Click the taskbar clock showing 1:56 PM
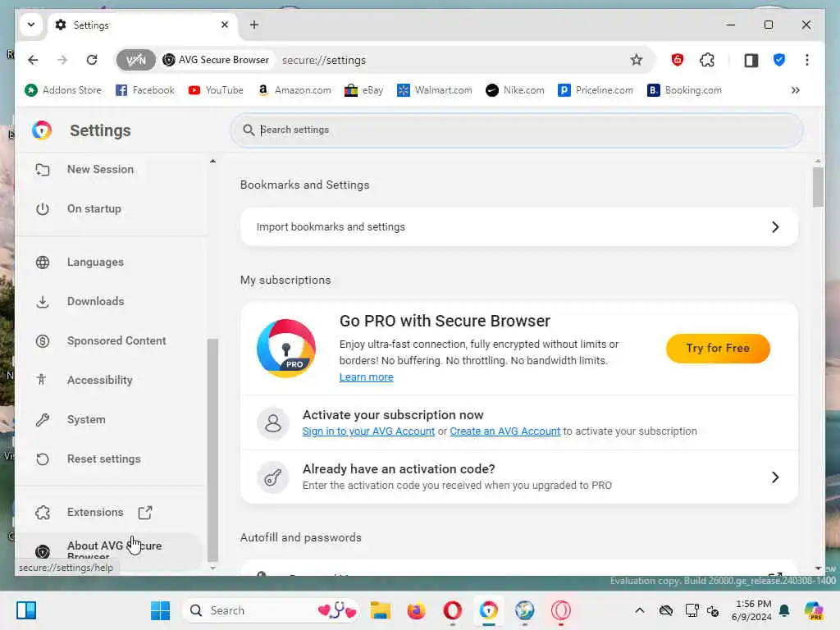840x630 pixels. pyautogui.click(x=751, y=610)
